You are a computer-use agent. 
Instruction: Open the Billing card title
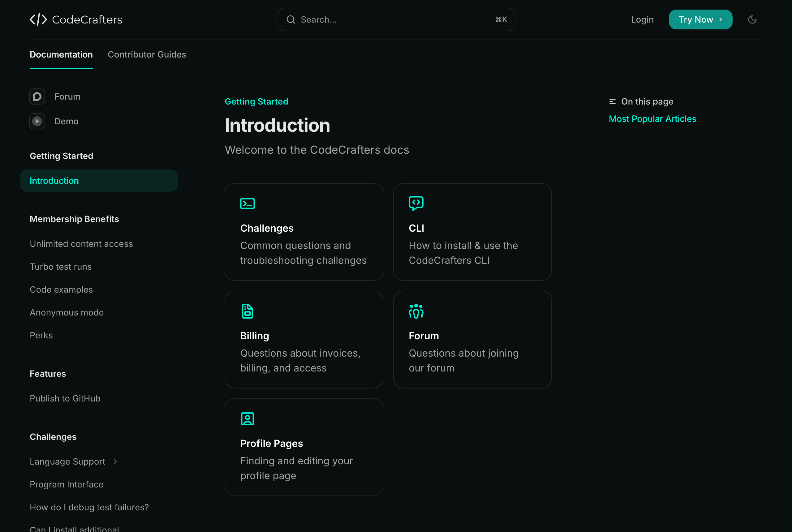coord(255,336)
